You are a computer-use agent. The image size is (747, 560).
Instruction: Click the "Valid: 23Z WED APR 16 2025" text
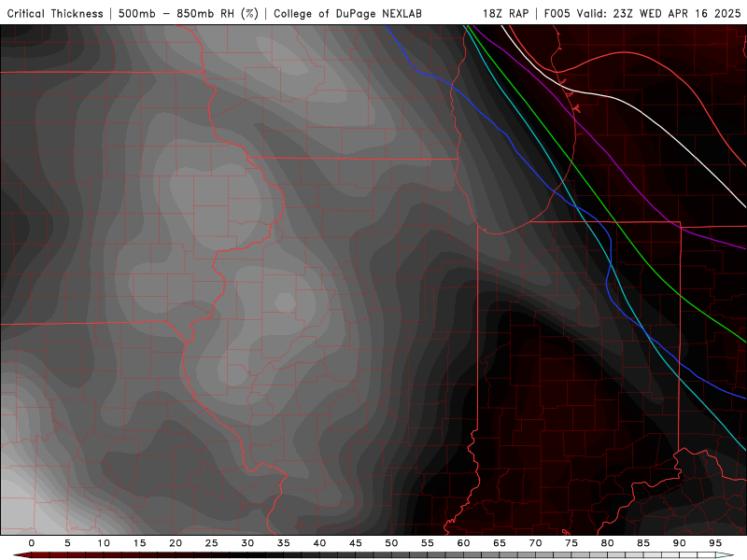click(x=659, y=14)
